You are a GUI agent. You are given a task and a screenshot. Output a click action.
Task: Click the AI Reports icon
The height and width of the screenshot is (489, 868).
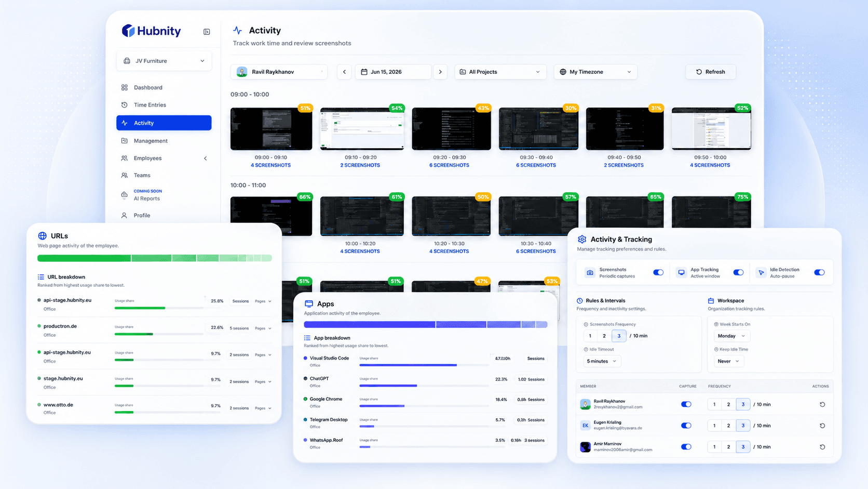tap(125, 195)
